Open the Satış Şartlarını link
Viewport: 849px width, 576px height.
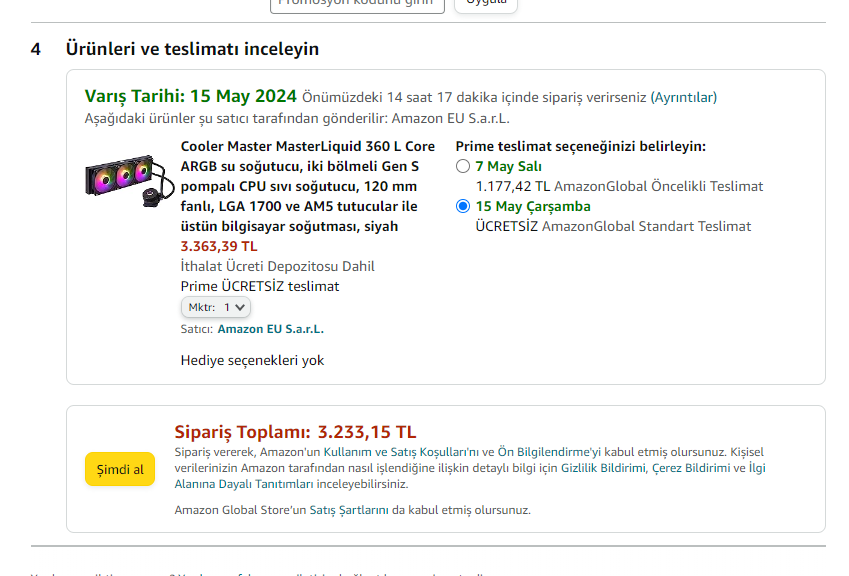click(349, 510)
